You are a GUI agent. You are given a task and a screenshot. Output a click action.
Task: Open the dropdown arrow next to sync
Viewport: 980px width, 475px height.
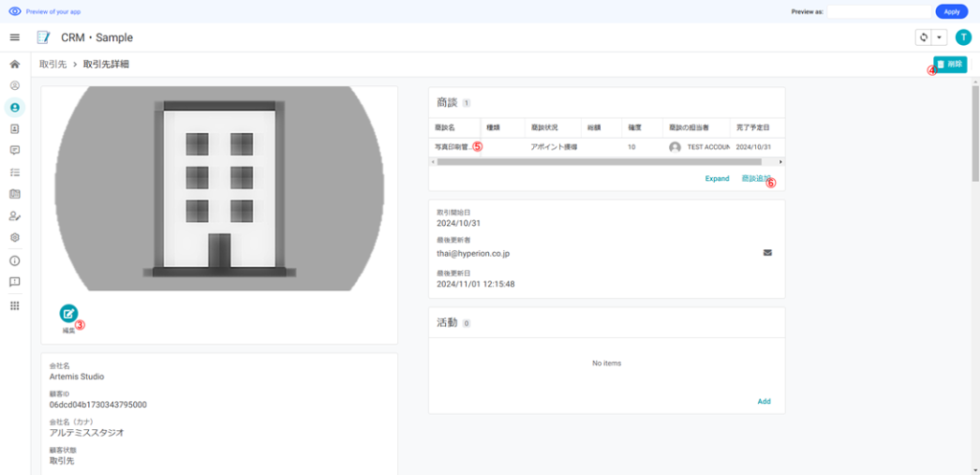click(x=940, y=37)
